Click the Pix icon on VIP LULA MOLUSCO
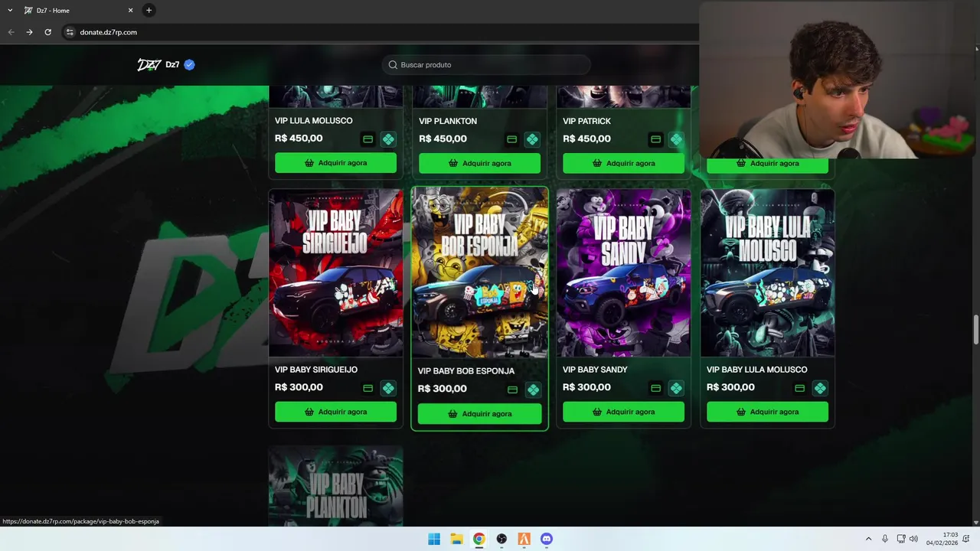 pos(388,139)
